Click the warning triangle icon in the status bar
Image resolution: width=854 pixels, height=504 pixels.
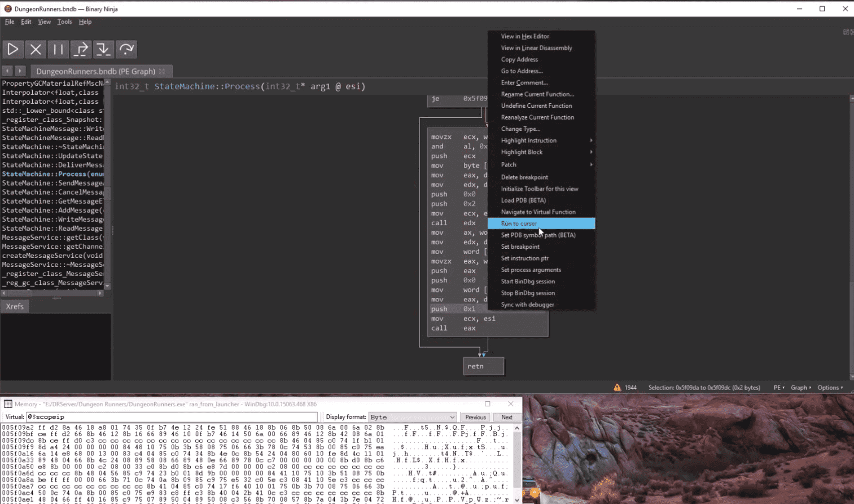617,387
